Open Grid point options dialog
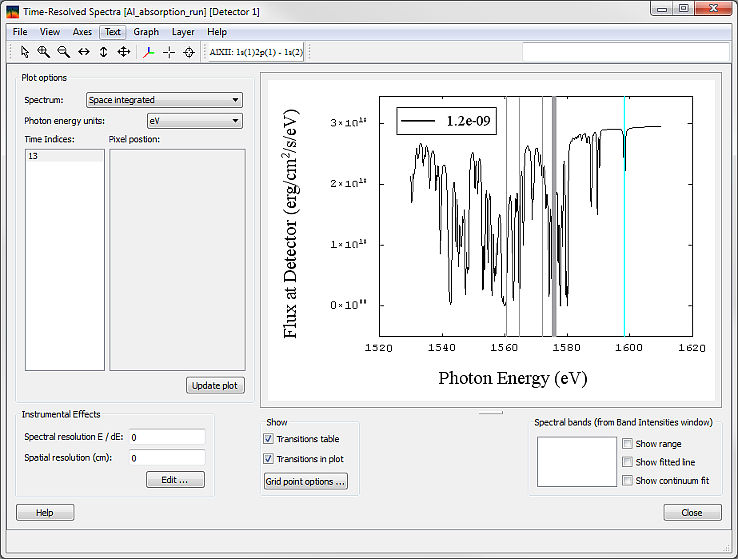Viewport: 738px width, 559px height. point(306,482)
